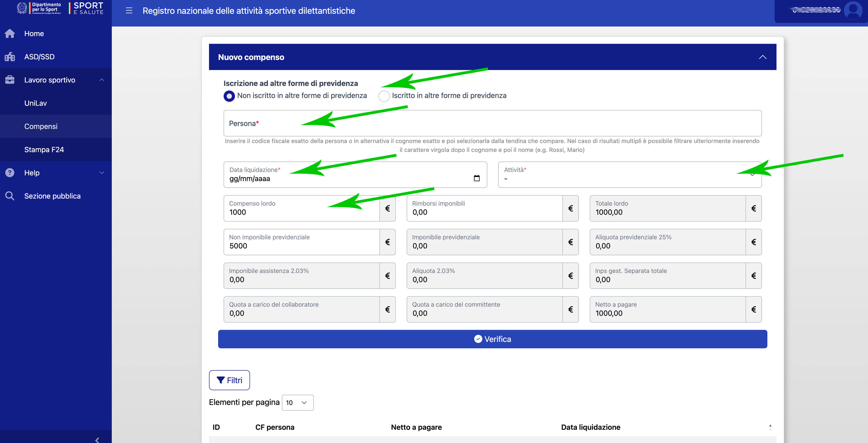The image size is (868, 443).
Task: Click the Filtri button
Action: coord(229,380)
